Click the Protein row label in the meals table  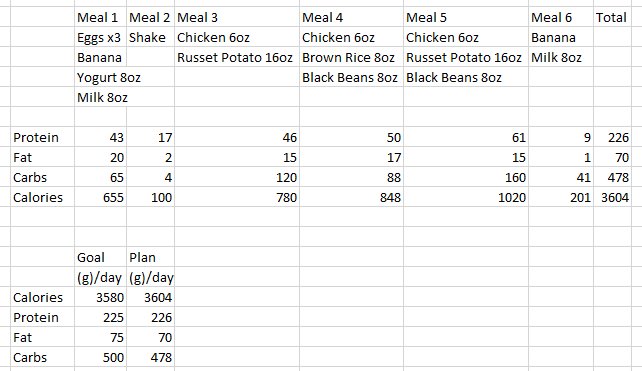[x=42, y=137]
